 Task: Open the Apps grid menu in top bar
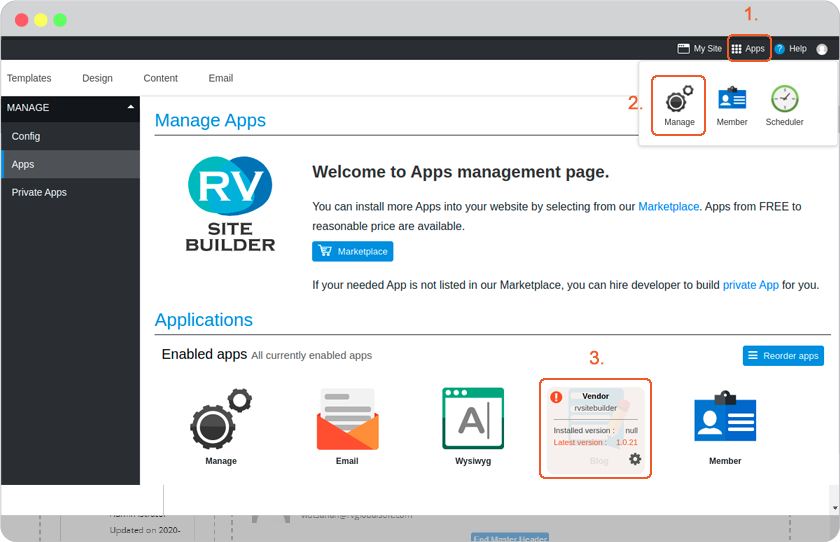point(748,49)
